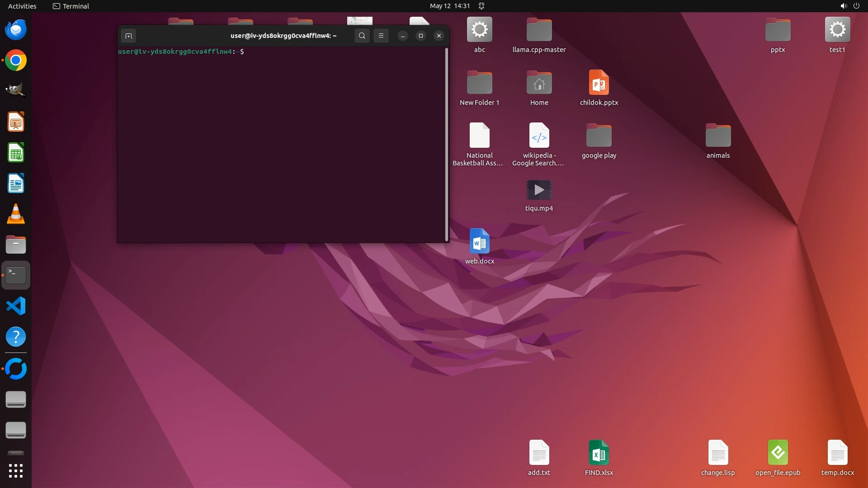Screen dimensions: 868x488
Task: Click the new tab button in Terminal
Action: [128, 36]
